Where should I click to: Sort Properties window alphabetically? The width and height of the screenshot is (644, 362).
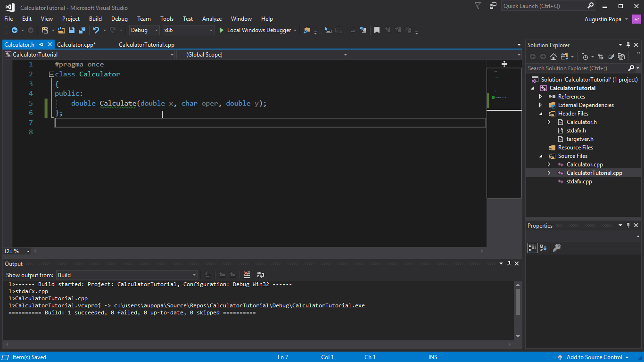click(x=544, y=247)
